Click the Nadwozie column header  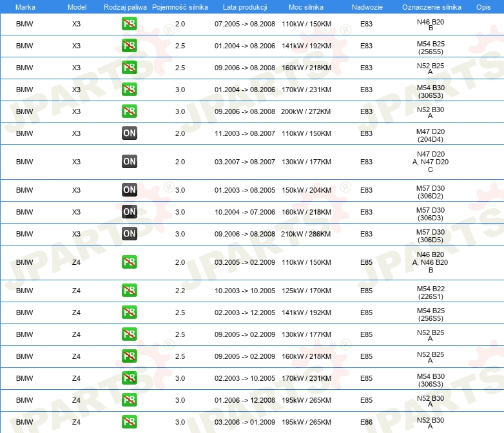(367, 7)
